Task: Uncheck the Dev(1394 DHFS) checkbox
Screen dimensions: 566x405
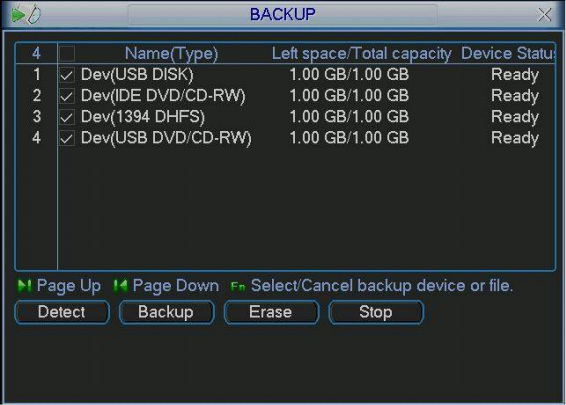Action: 67,117
